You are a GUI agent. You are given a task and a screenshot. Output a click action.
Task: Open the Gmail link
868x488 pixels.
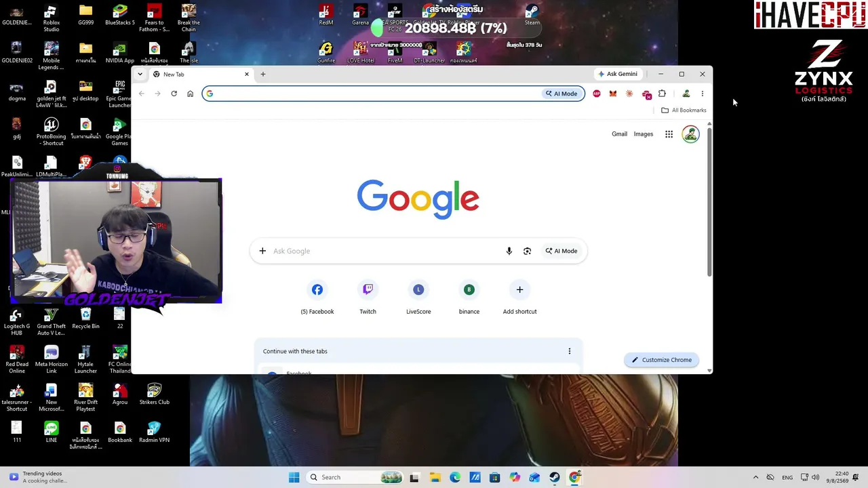[x=619, y=134]
